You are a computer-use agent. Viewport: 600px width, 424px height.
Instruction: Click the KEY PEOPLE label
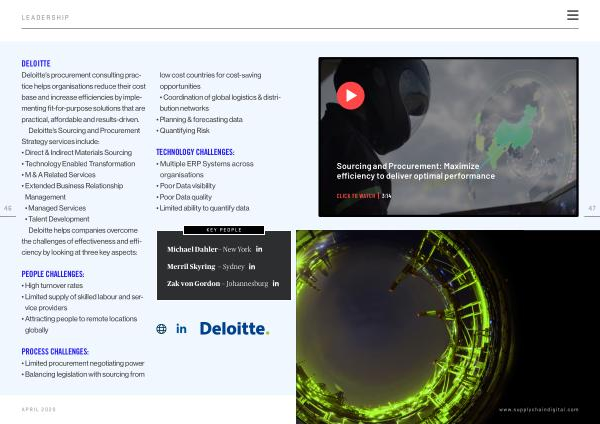pyautogui.click(x=224, y=230)
